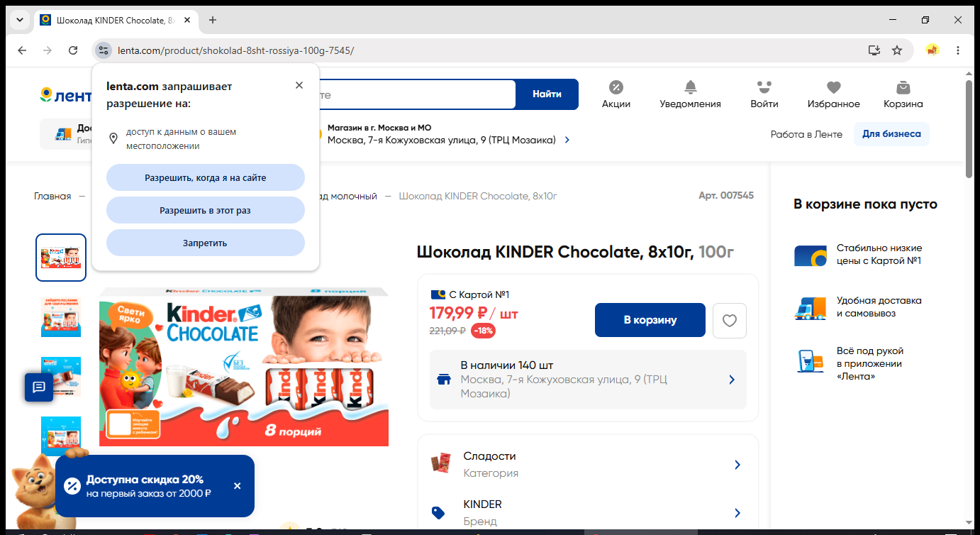Open the tab search dropdown arrow

point(19,20)
